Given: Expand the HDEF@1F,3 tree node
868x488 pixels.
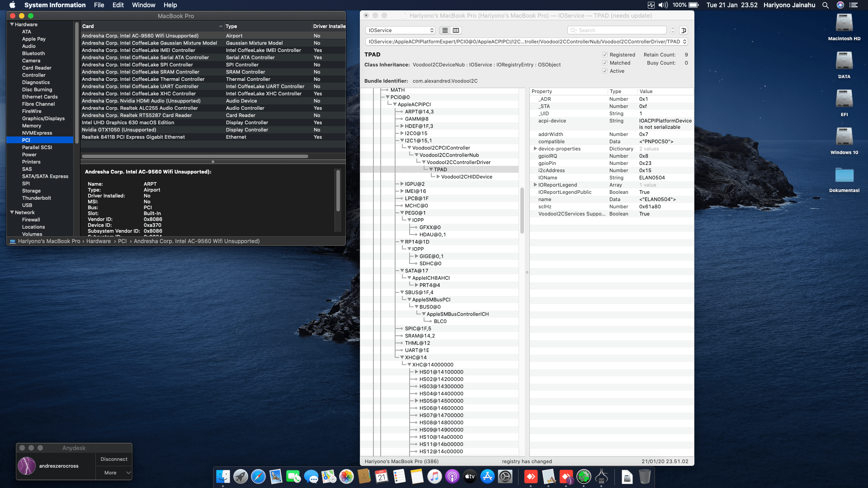Looking at the screenshot, I should point(402,126).
